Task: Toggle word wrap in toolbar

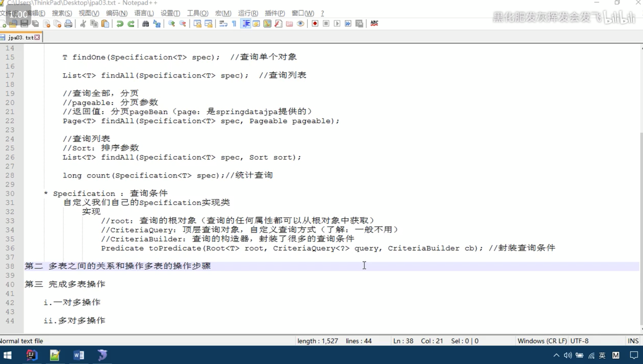Action: 223,23
